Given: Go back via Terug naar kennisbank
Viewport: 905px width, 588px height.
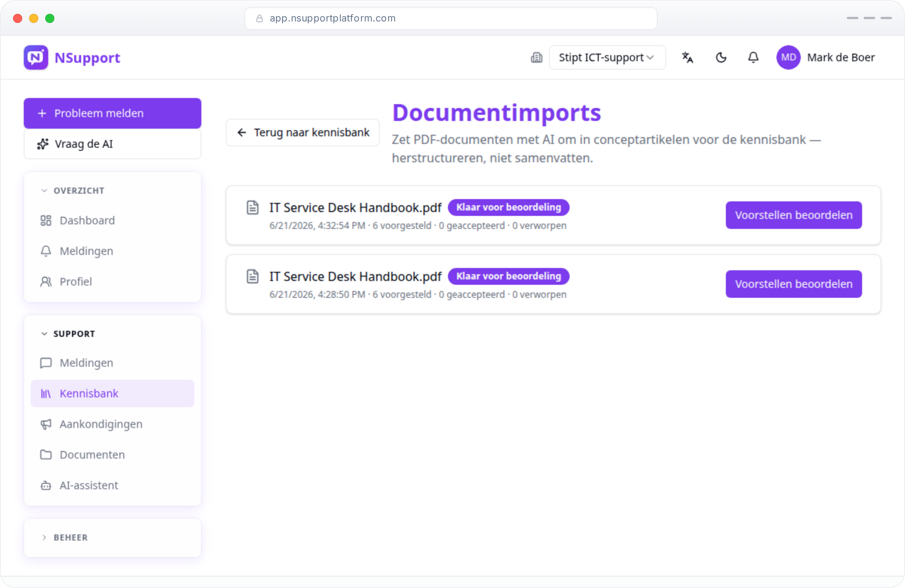Looking at the screenshot, I should [303, 132].
